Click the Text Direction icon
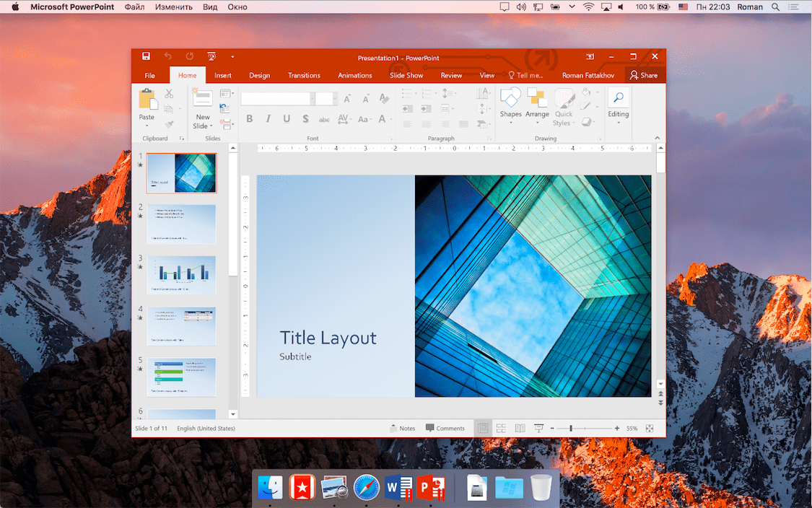The height and width of the screenshot is (508, 812). pyautogui.click(x=483, y=93)
